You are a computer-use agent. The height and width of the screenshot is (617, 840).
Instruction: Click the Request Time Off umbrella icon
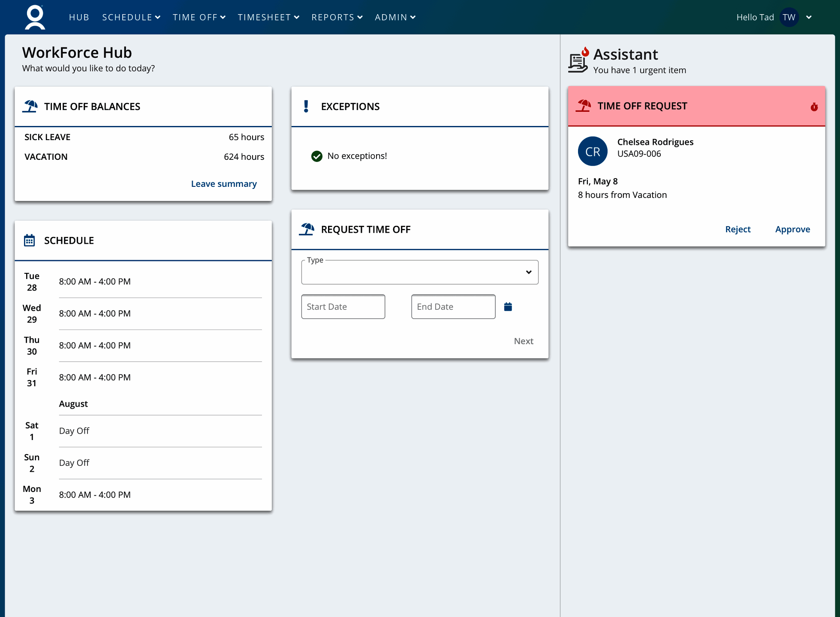(307, 229)
